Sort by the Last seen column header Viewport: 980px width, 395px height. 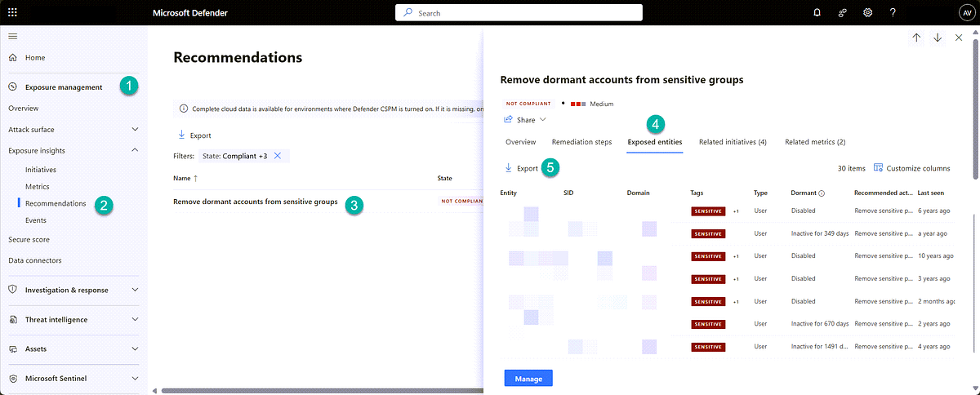[x=932, y=193]
